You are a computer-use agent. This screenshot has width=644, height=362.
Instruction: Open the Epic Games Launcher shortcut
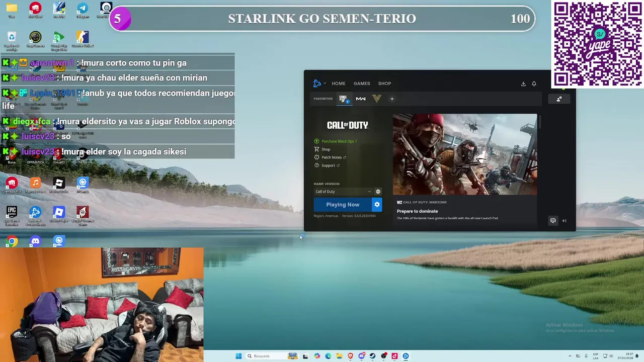coord(12,215)
